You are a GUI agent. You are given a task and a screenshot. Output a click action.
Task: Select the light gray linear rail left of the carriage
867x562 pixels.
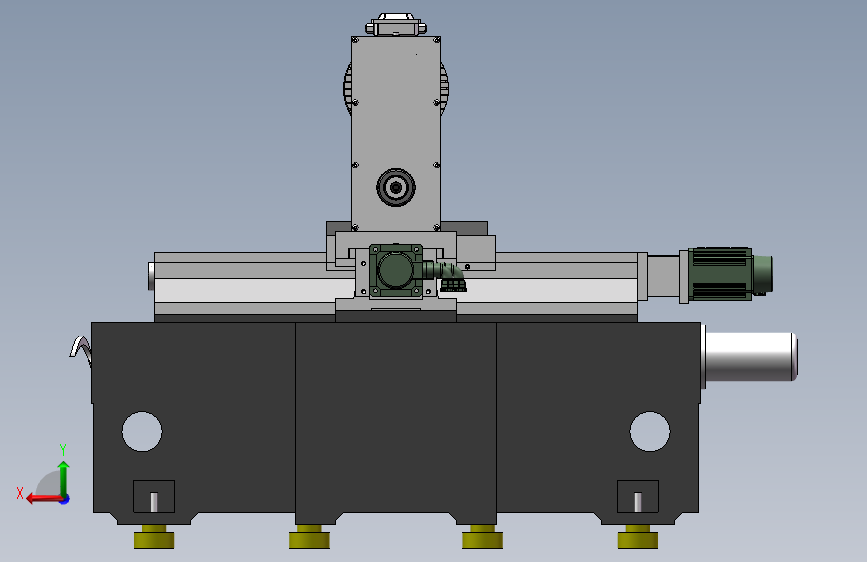click(246, 290)
